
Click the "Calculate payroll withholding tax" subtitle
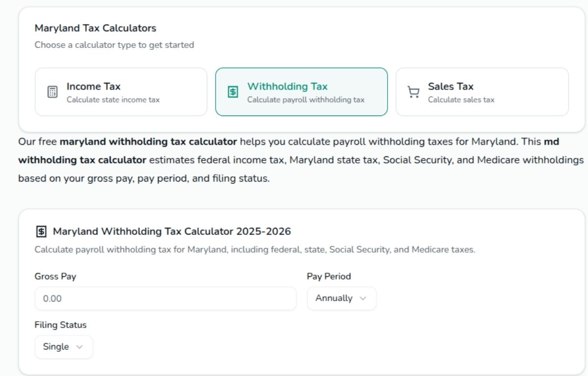[306, 100]
